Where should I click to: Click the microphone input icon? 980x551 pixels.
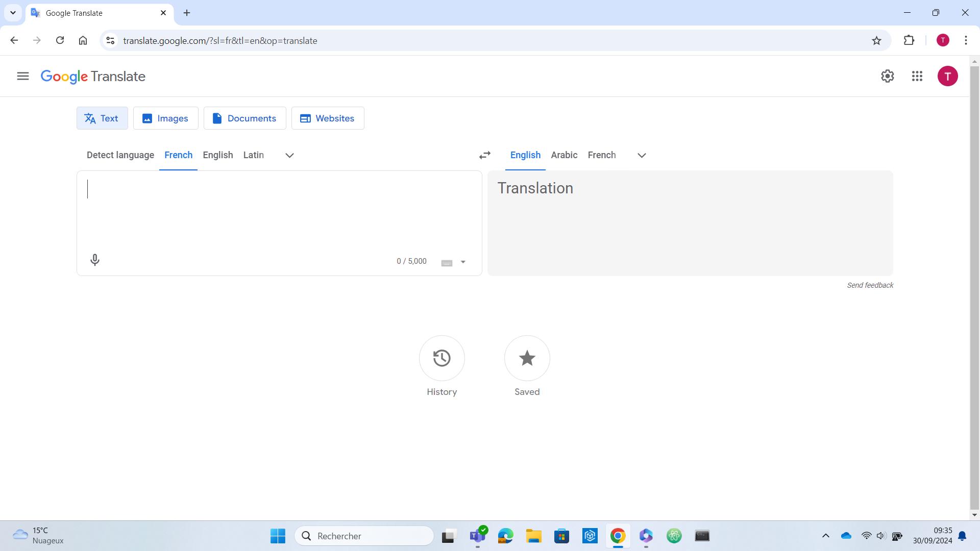click(x=95, y=260)
